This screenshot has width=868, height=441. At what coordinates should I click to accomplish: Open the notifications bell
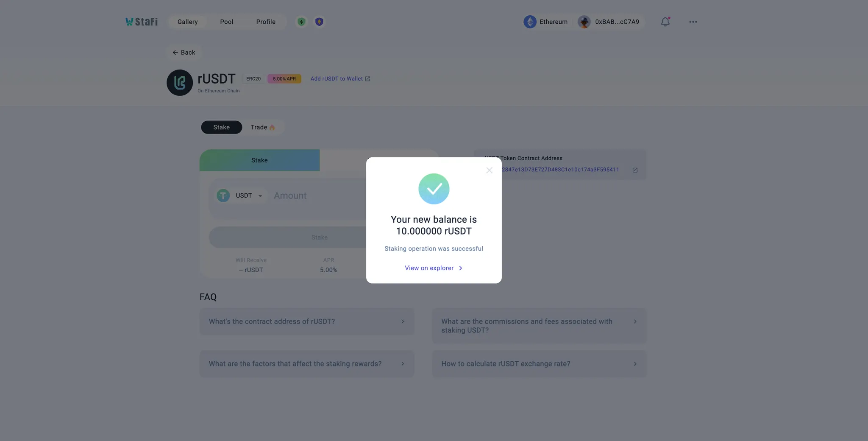click(665, 22)
